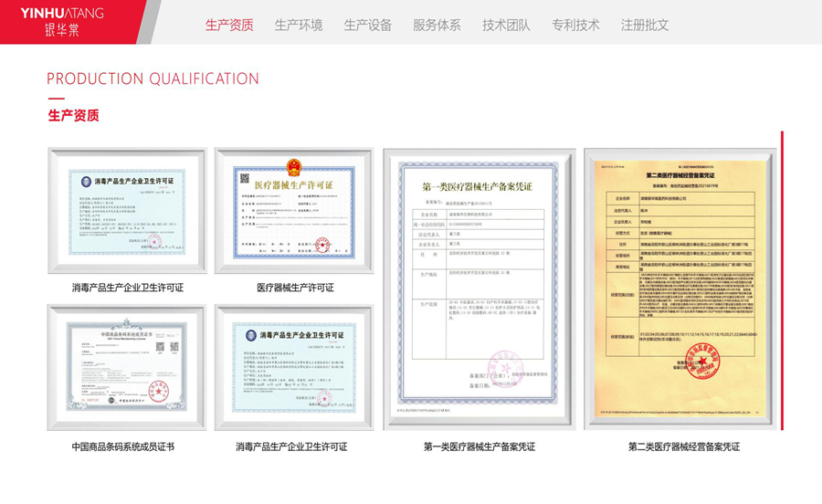Image resolution: width=822 pixels, height=504 pixels.
Task: Click the 第一类医疗器械生产备案凭证 caption
Action: [x=479, y=446]
